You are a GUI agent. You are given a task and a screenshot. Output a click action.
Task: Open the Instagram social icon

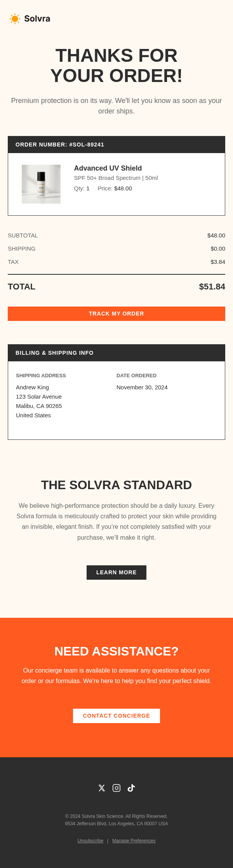116,788
